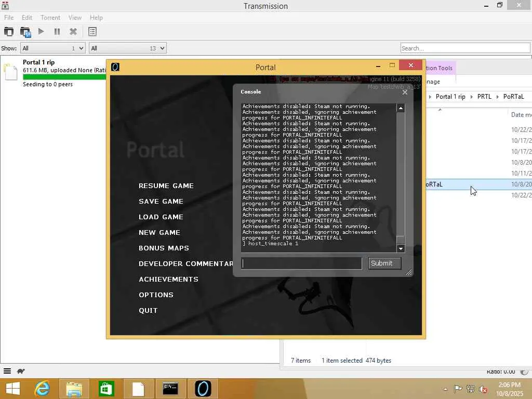This screenshot has width=532, height=399.
Task: Click the taskbar clock and date
Action: (510, 389)
